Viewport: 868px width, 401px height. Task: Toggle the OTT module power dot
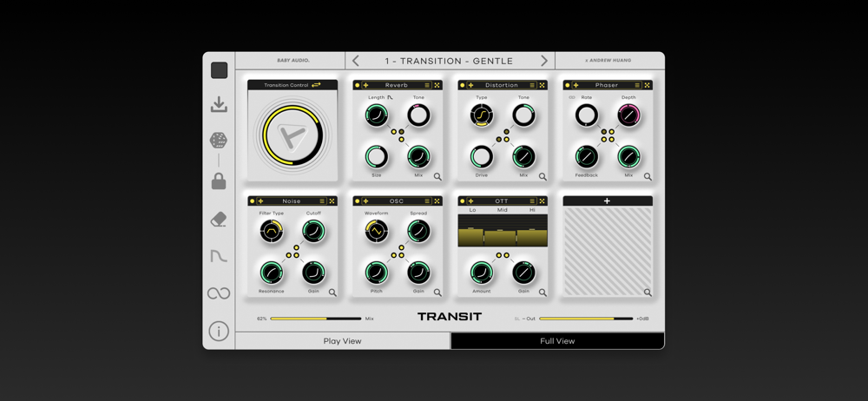point(463,201)
